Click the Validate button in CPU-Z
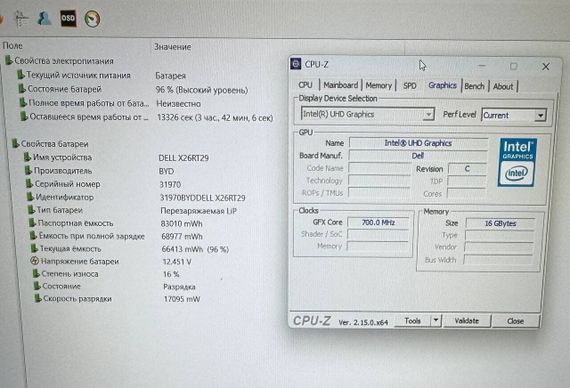The width and height of the screenshot is (570, 388). click(x=467, y=321)
